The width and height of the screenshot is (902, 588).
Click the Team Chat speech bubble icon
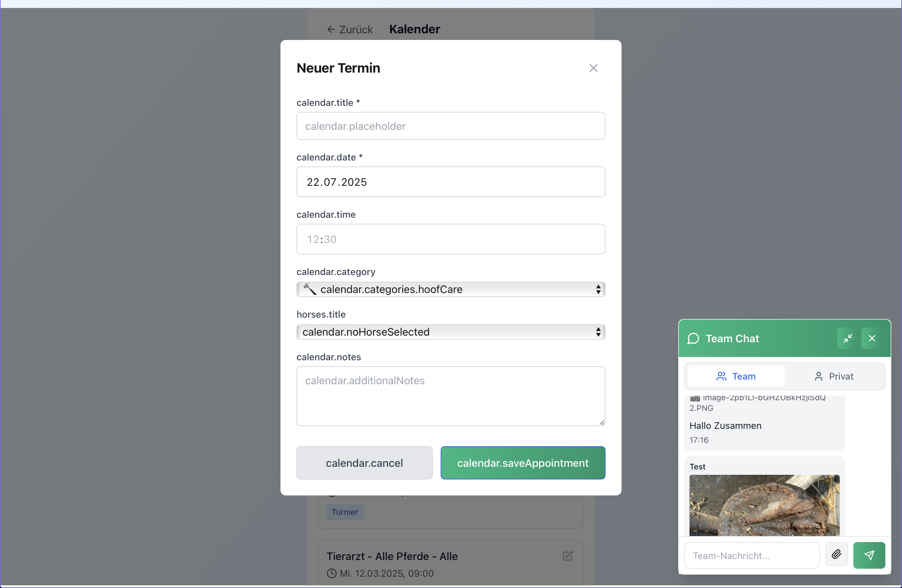pos(693,338)
